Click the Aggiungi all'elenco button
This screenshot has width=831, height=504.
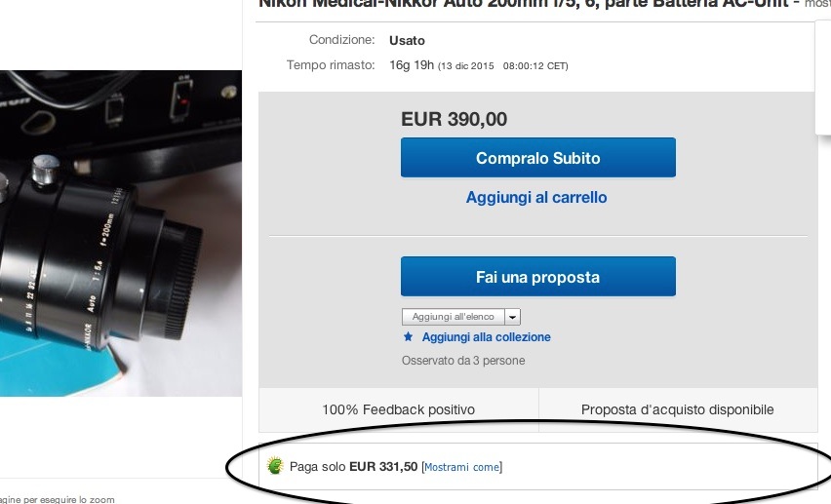coord(454,317)
